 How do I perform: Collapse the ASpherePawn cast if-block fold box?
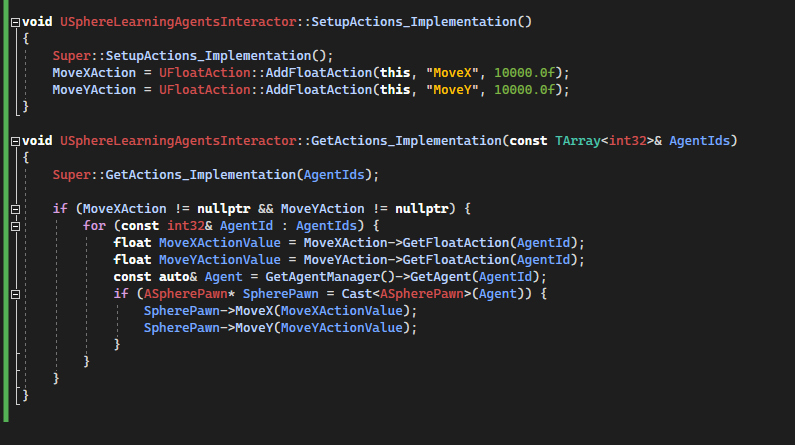tap(15, 294)
